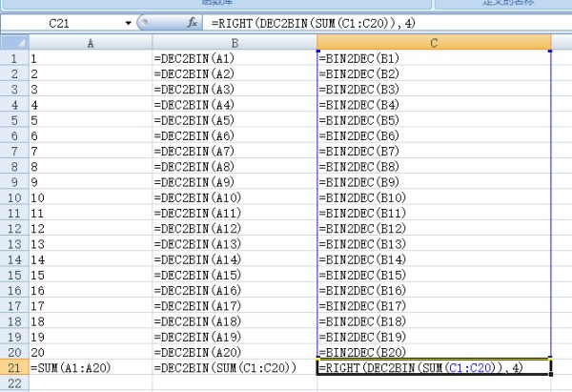Select row 21 header

click(x=13, y=367)
